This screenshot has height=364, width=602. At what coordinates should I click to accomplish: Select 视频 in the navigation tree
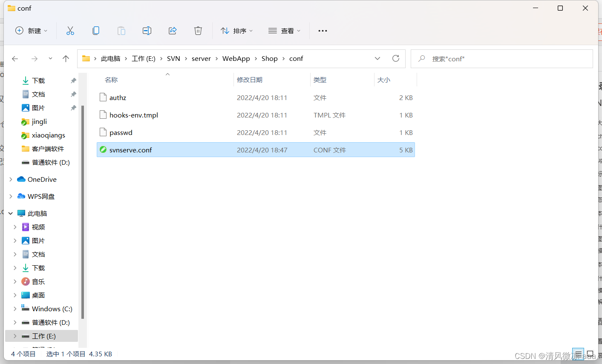pos(38,227)
